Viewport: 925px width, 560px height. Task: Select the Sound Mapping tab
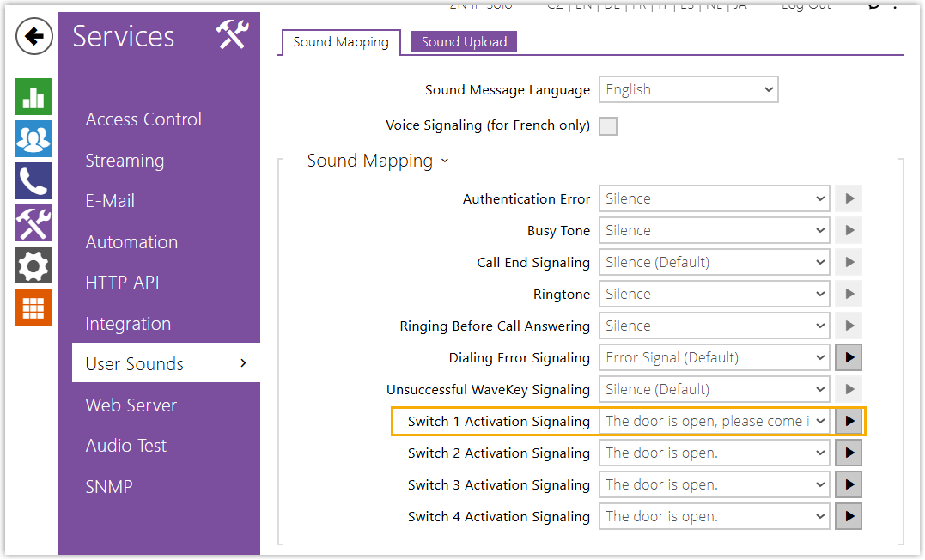click(341, 41)
